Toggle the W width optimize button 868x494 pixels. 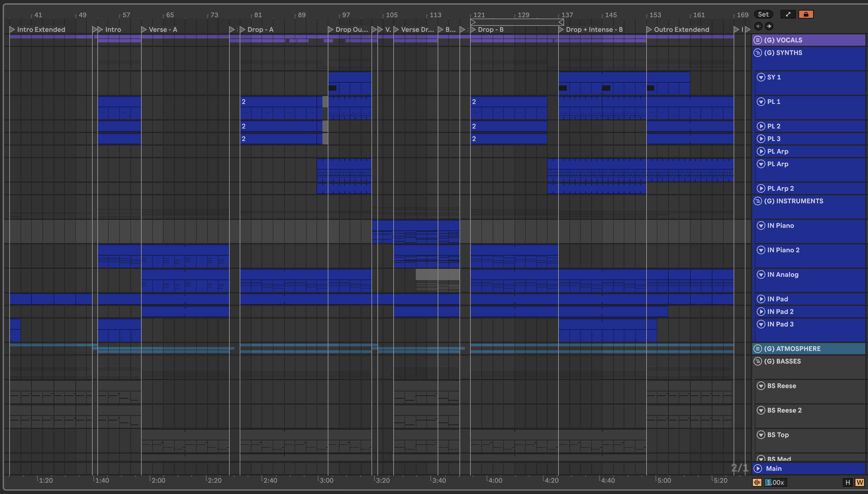pos(859,482)
